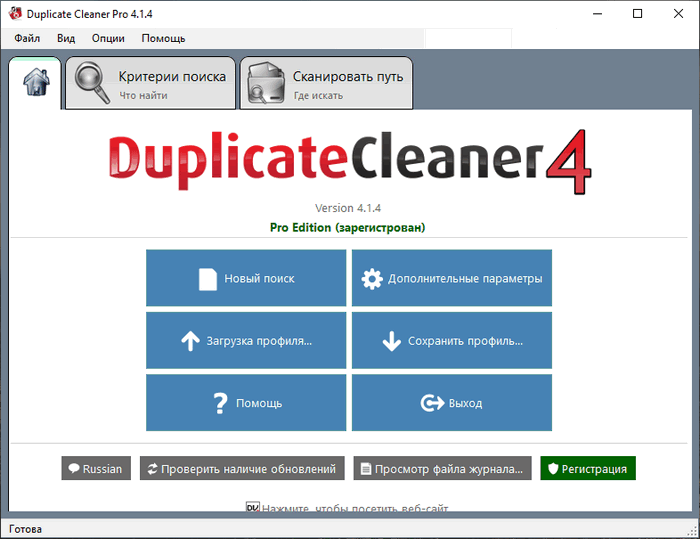The height and width of the screenshot is (539, 700).
Task: Click Pro Edition (зарегистрован) text
Action: 347,228
